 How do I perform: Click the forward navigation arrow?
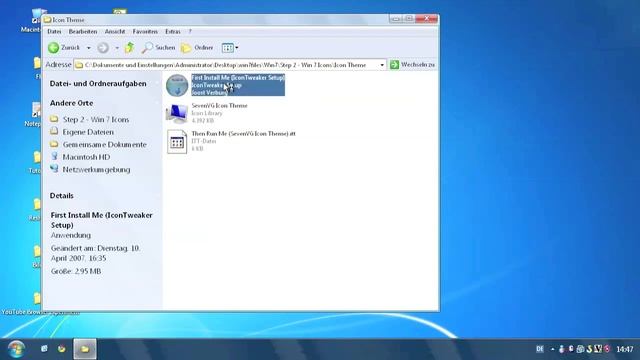(x=103, y=48)
